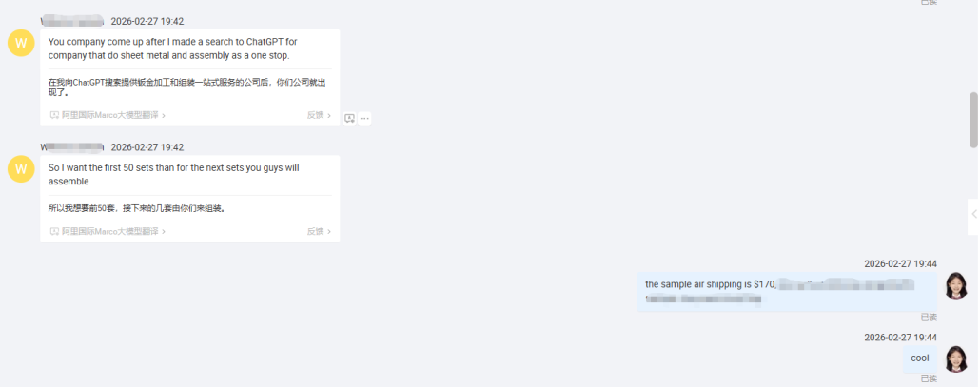Click the translate icon beside the ChatGPT message
Viewport: 980px width, 387px height.
[x=349, y=118]
